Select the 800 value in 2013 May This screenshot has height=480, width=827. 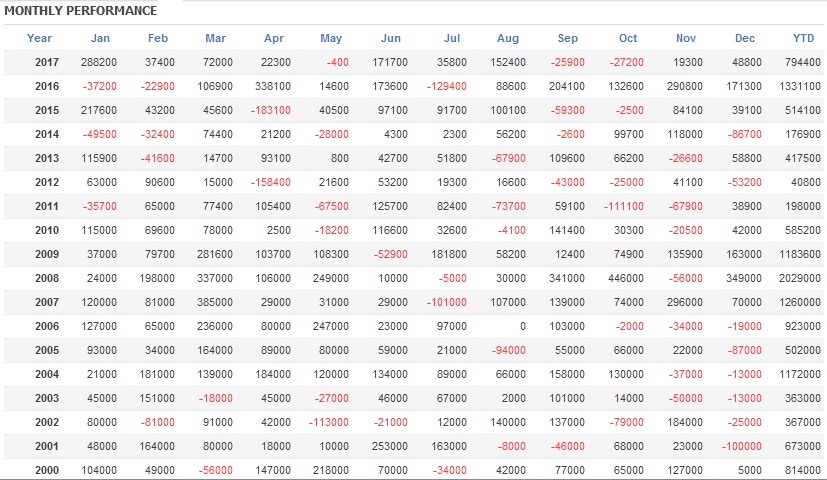tap(340, 158)
